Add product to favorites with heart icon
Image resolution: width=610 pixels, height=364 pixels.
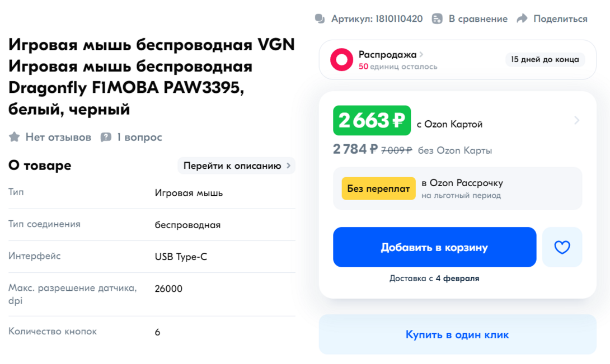(562, 247)
